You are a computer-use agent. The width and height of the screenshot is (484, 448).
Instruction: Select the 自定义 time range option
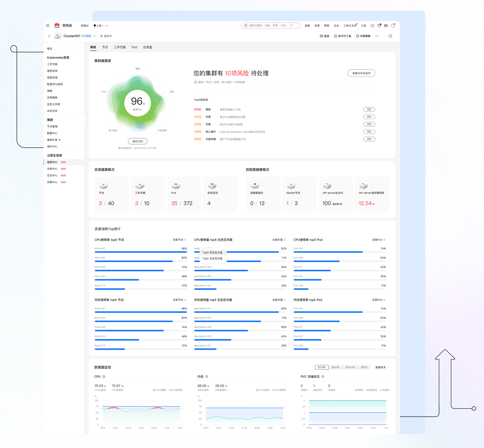click(364, 367)
